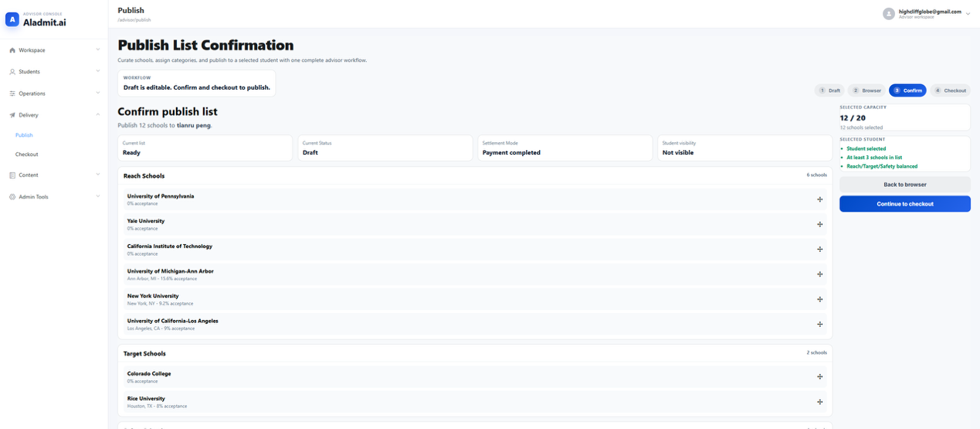
Task: Expand the Operations menu chevron
Action: tap(98, 94)
